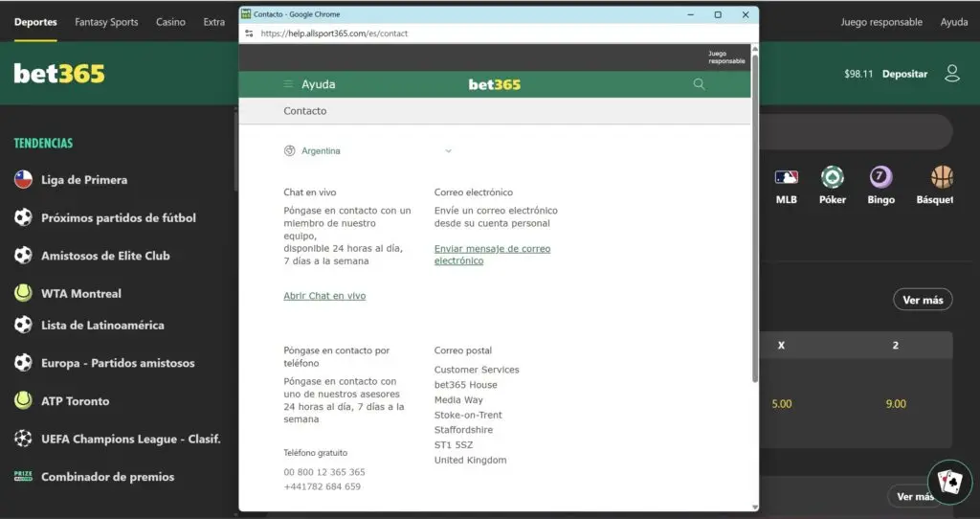Screen dimensions: 980x519
Task: Click the globe icon next to Argentina
Action: pyautogui.click(x=289, y=150)
